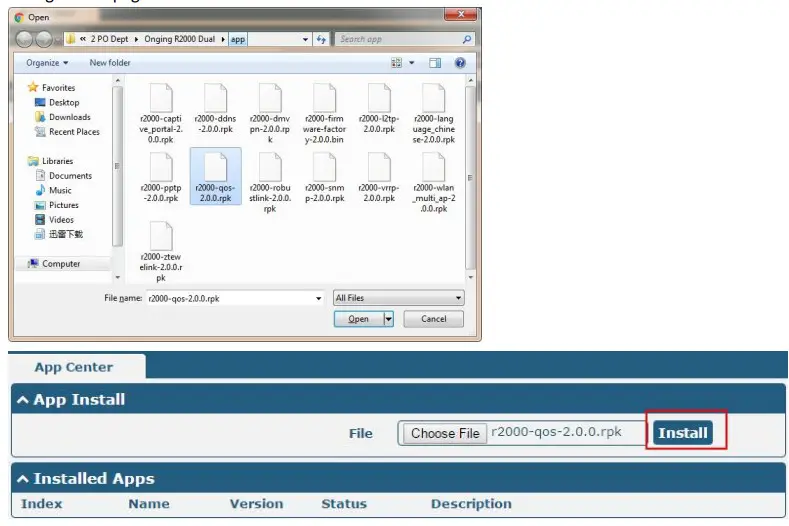This screenshot has width=789, height=526.
Task: Select the r2000-l2tp-2.0.0.rpk file icon
Action: click(x=379, y=98)
